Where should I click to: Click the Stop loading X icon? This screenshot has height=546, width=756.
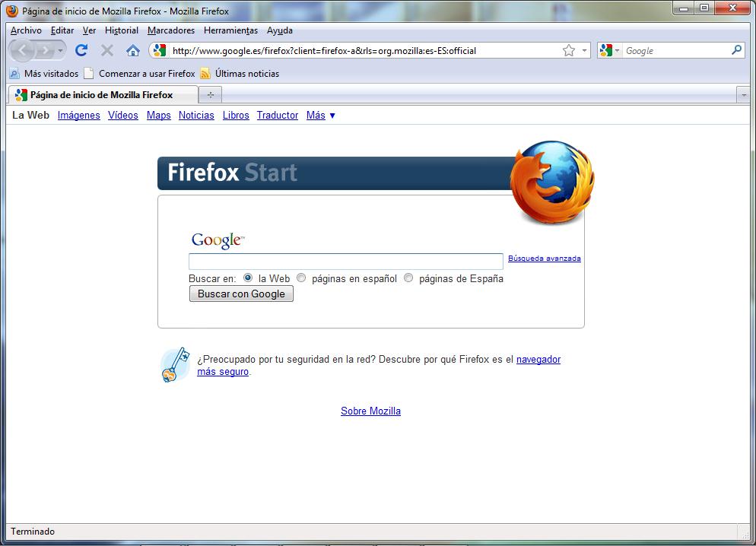107,50
